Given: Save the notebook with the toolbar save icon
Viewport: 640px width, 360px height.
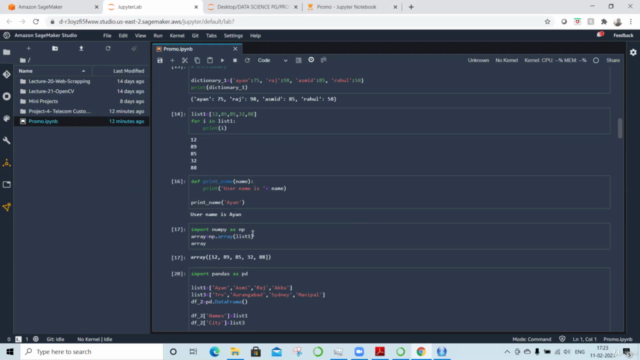Looking at the screenshot, I should pos(160,60).
